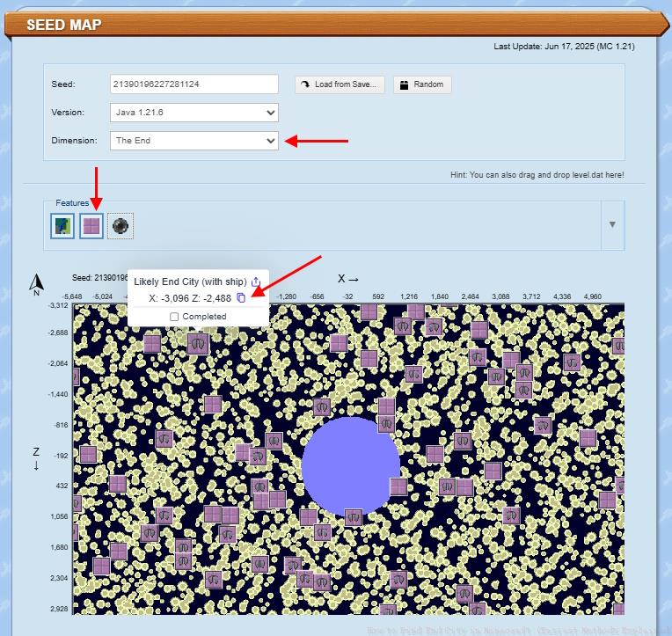Toggle the End City feature icon
The height and width of the screenshot is (636, 672).
point(91,226)
